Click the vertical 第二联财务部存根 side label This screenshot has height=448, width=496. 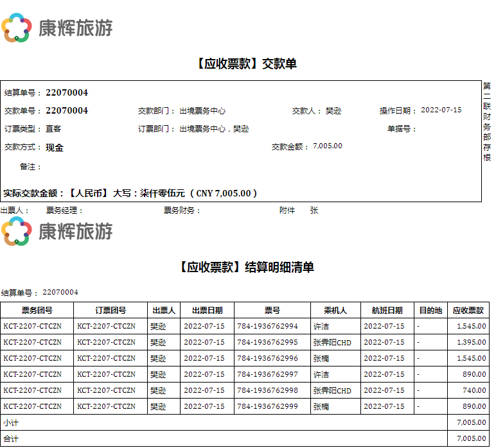[x=487, y=121]
